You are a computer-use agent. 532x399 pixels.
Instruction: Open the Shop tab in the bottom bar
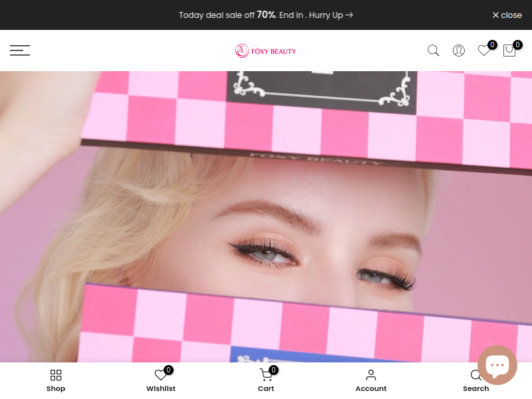point(56,381)
